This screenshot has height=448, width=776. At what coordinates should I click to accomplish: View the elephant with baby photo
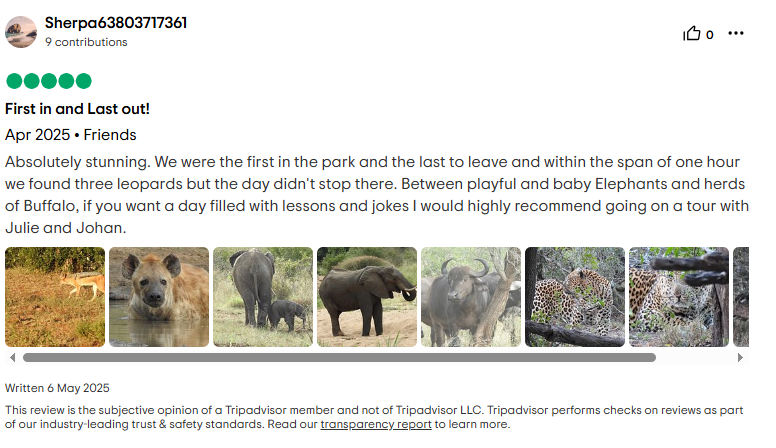[x=263, y=297]
